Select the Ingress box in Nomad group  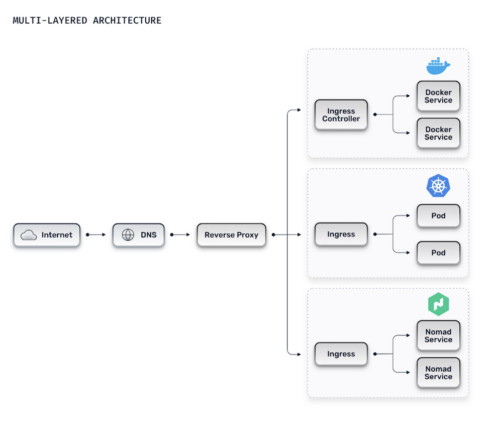click(341, 354)
